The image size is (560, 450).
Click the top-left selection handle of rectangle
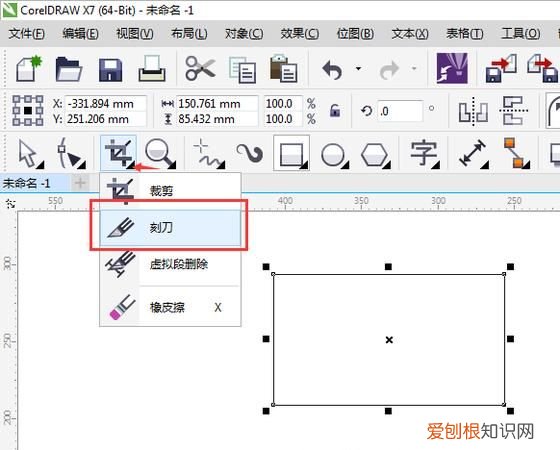[x=266, y=267]
